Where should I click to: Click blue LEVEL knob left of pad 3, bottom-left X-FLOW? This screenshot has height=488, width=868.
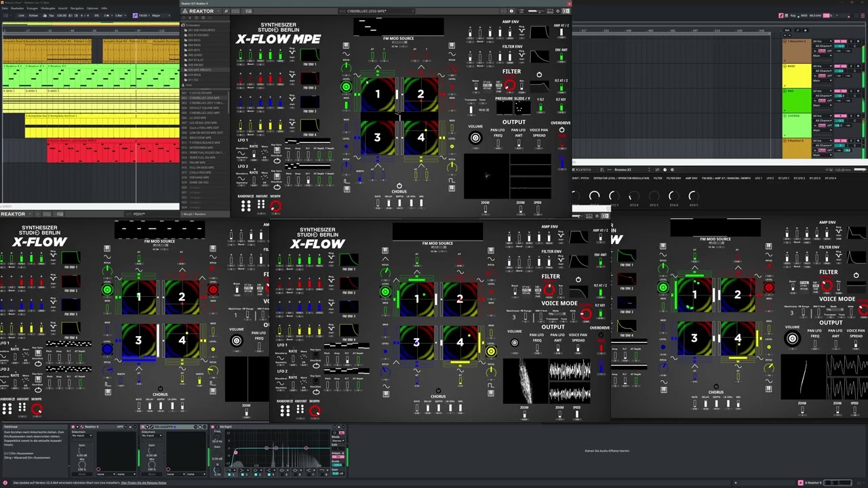(x=107, y=349)
